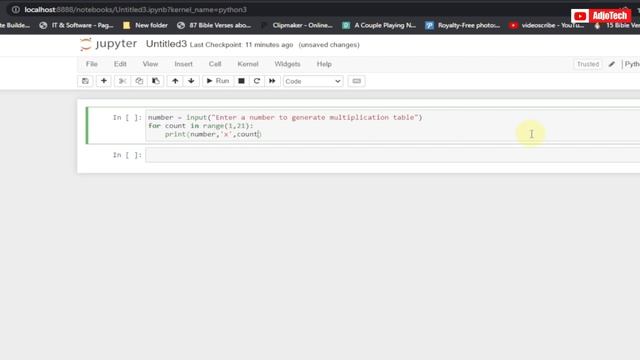The height and width of the screenshot is (360, 640).
Task: Open A Couple Playing bookmark
Action: (x=379, y=25)
